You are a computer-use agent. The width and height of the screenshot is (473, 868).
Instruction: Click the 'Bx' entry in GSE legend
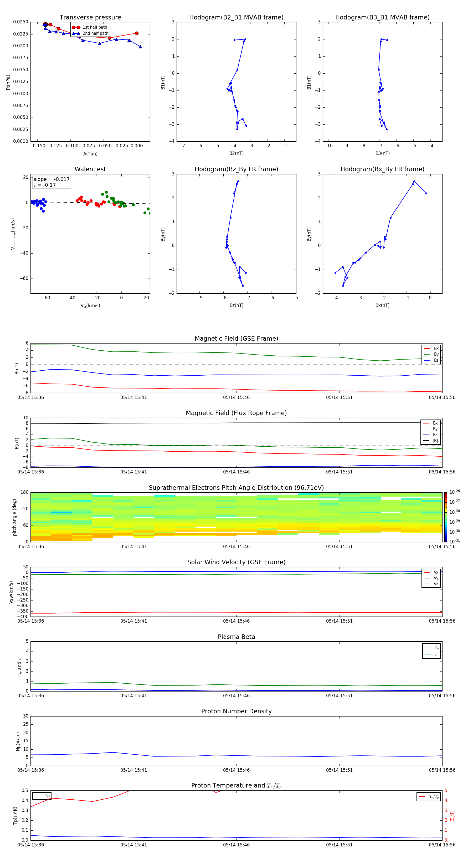431,349
